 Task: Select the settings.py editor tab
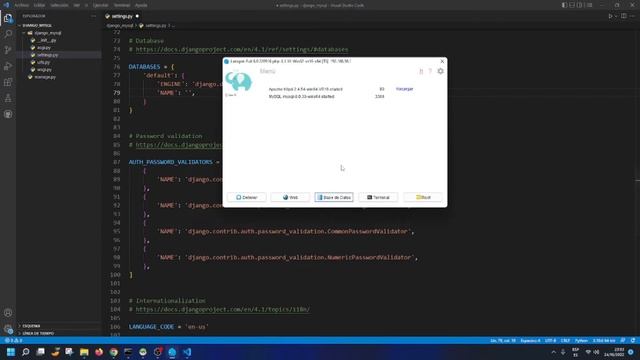coord(122,16)
